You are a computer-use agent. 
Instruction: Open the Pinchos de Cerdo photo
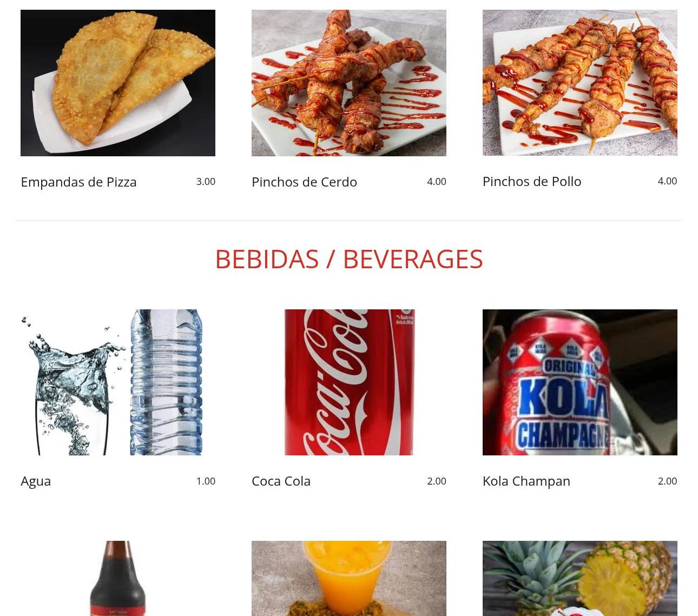pyautogui.click(x=349, y=83)
